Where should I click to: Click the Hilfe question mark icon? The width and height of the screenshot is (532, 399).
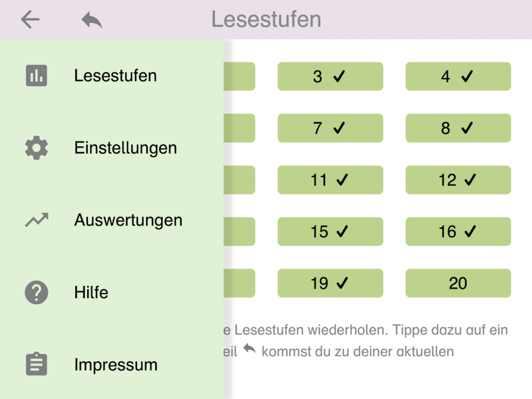click(x=36, y=292)
